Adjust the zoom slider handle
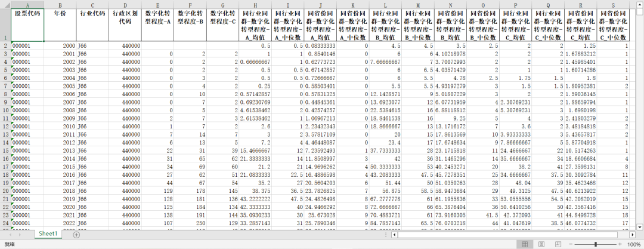 (x=596, y=244)
